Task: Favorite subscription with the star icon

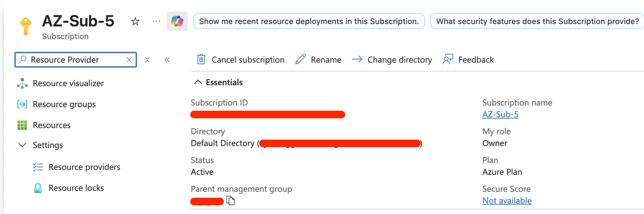Action: pyautogui.click(x=136, y=21)
